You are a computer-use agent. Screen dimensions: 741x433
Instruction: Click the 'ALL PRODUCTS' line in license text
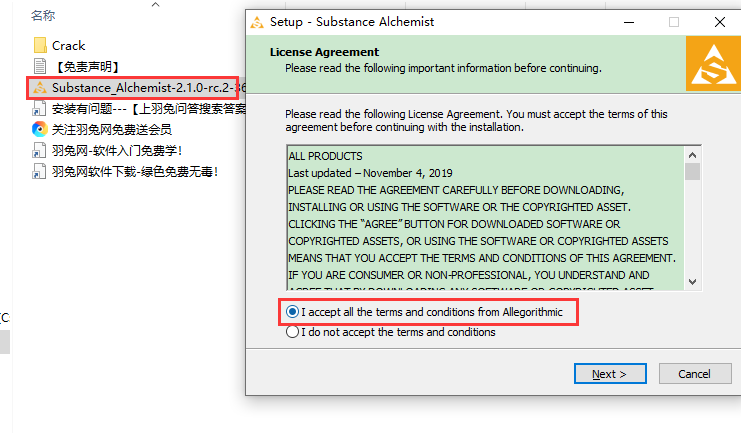(326, 156)
